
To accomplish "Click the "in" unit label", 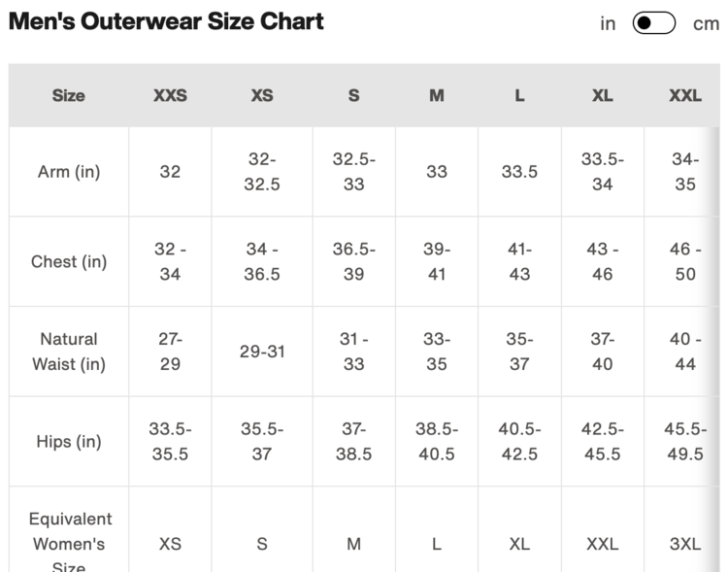I will pyautogui.click(x=608, y=23).
